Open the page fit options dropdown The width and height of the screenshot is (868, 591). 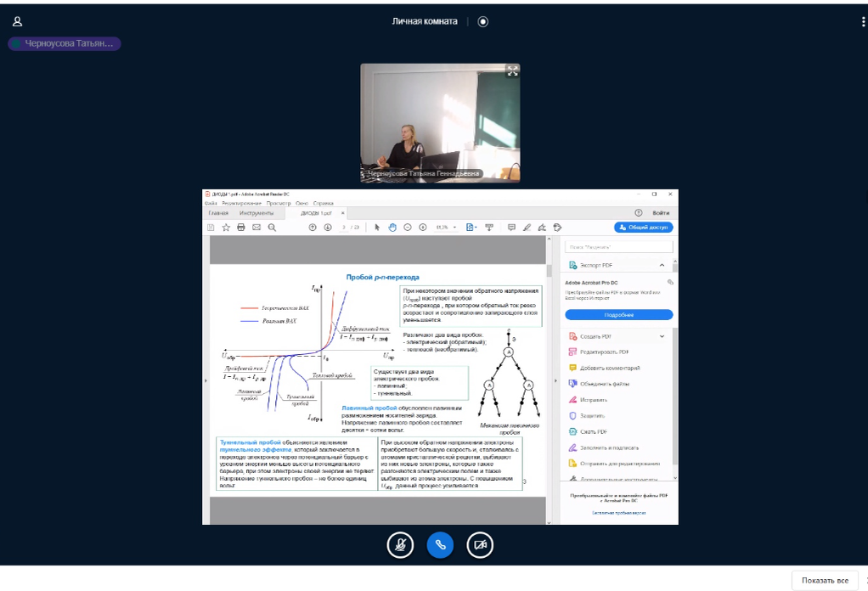click(471, 228)
